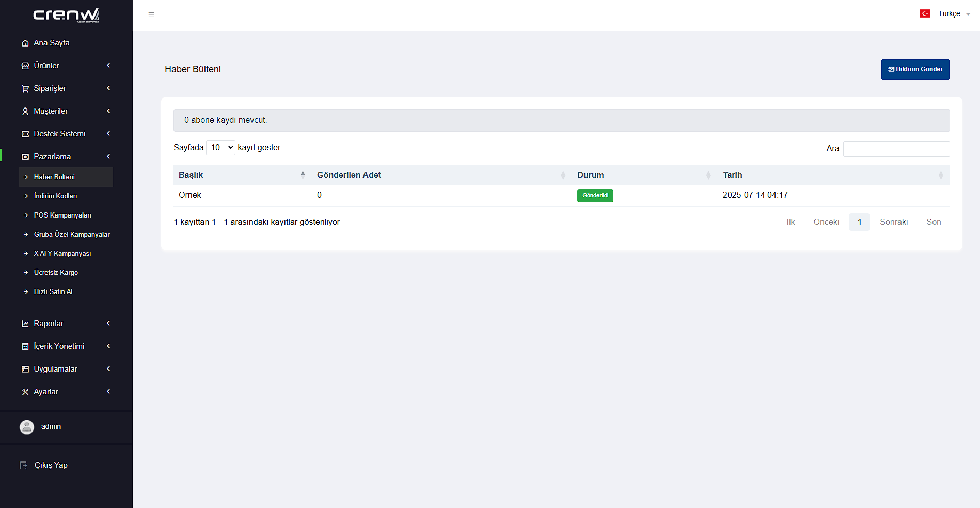The width and height of the screenshot is (980, 508).
Task: Click the Crenw logo
Action: coord(66,16)
